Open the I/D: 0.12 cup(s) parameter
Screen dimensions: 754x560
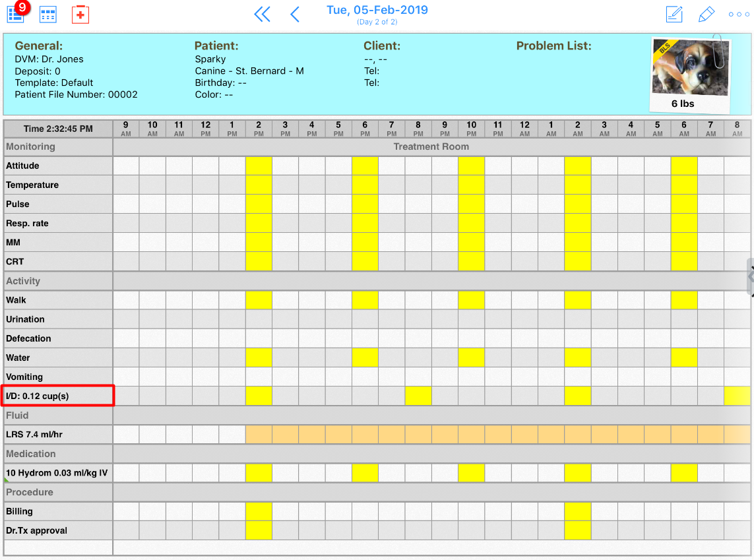coord(58,396)
